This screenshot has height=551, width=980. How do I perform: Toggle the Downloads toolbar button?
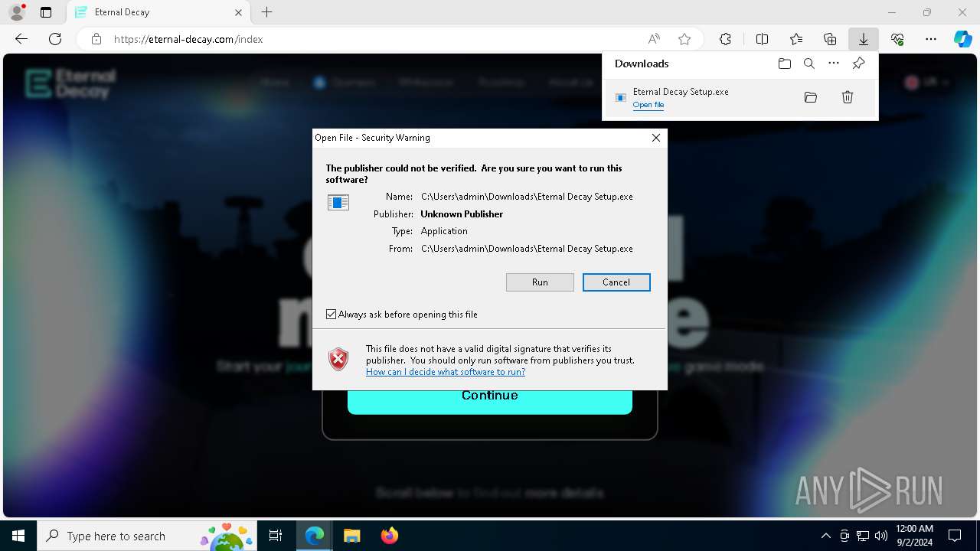pos(864,39)
